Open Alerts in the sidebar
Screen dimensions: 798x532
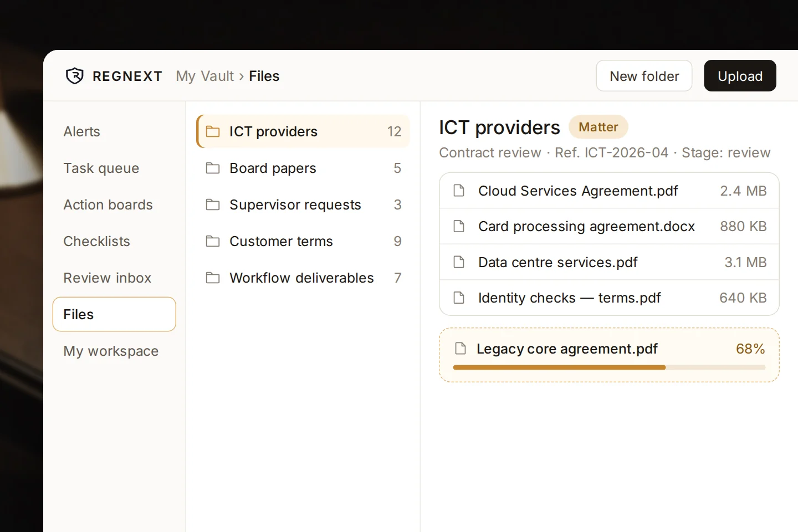[114, 131]
